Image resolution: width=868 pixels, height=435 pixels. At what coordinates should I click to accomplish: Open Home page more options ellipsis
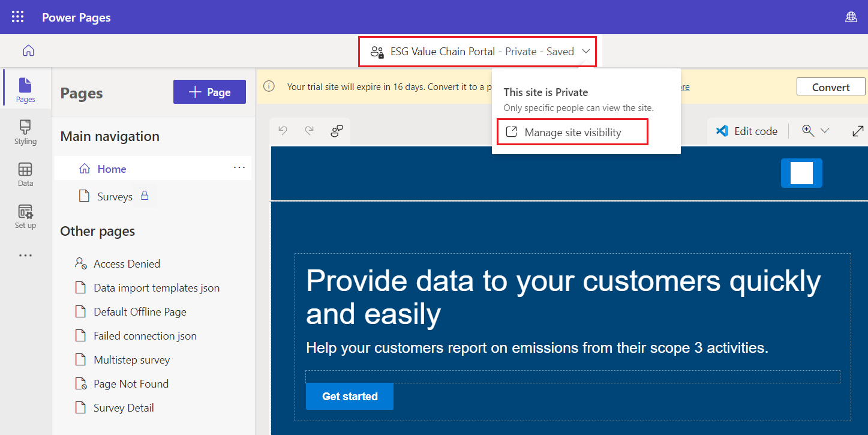(239, 168)
